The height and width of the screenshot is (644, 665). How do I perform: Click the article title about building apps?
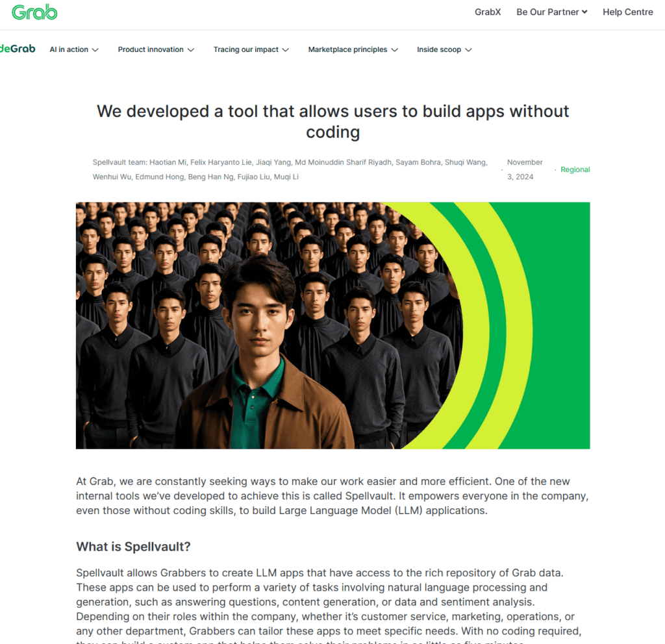[333, 121]
